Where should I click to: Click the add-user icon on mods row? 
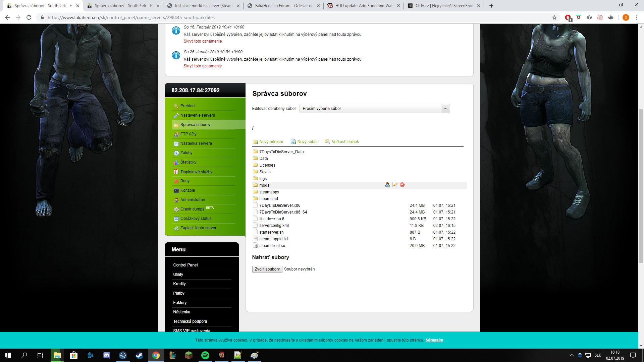coord(387,185)
